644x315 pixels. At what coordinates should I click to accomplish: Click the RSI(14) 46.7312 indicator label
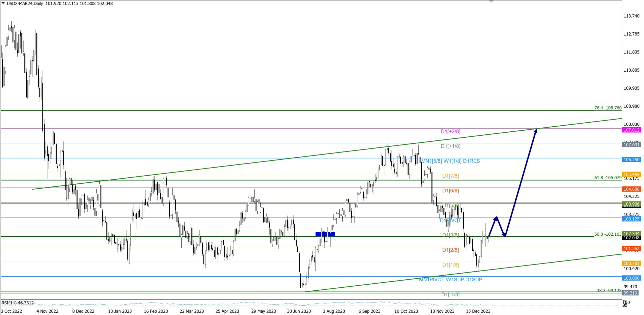18,303
